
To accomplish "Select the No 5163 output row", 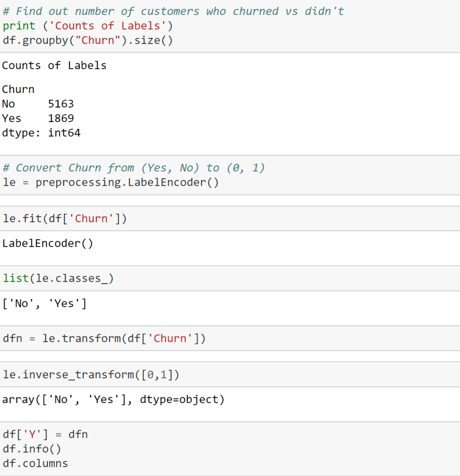I will coord(38,104).
